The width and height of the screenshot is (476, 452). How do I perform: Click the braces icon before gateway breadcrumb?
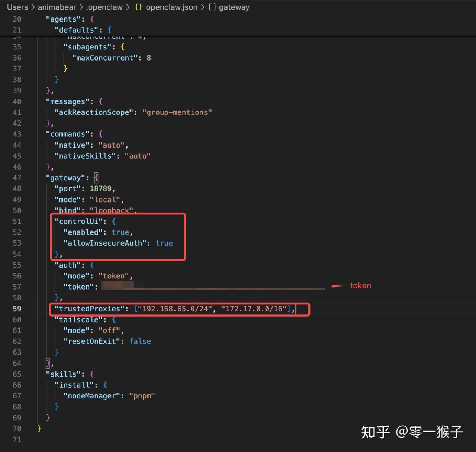[212, 7]
